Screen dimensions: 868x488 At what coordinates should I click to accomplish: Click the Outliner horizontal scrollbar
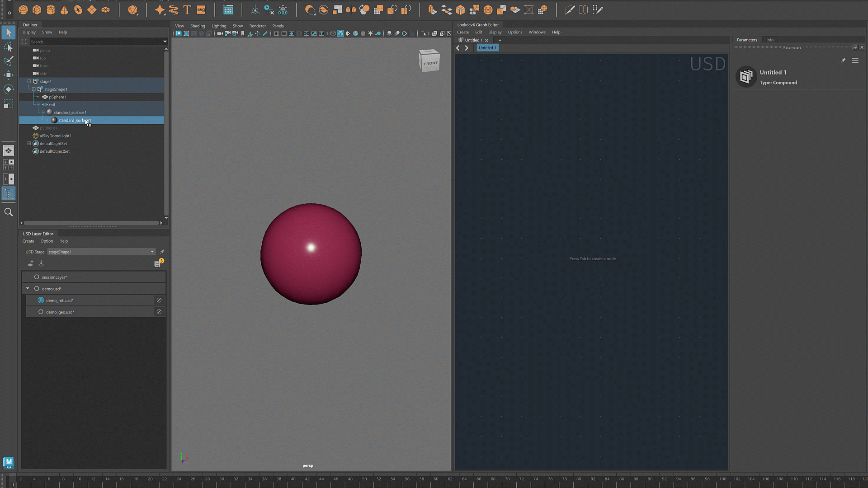click(90, 223)
